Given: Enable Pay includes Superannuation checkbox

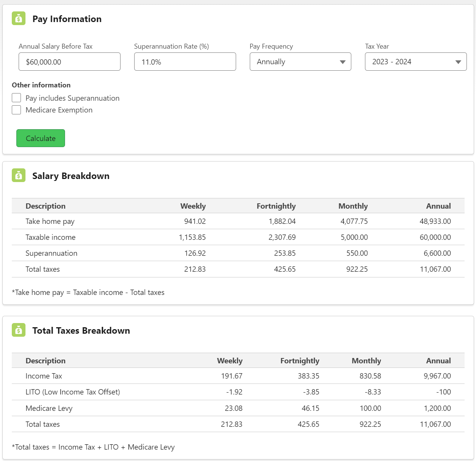Looking at the screenshot, I should click(x=16, y=98).
